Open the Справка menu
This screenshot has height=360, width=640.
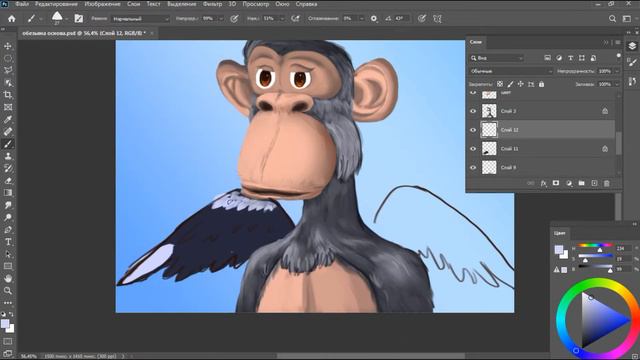[x=306, y=4]
